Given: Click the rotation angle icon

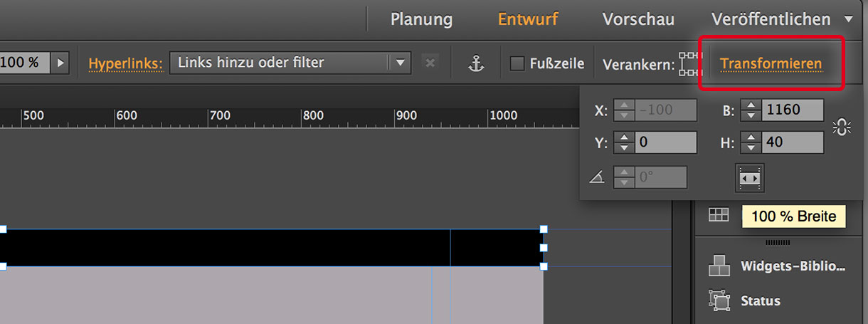Looking at the screenshot, I should coord(596,177).
